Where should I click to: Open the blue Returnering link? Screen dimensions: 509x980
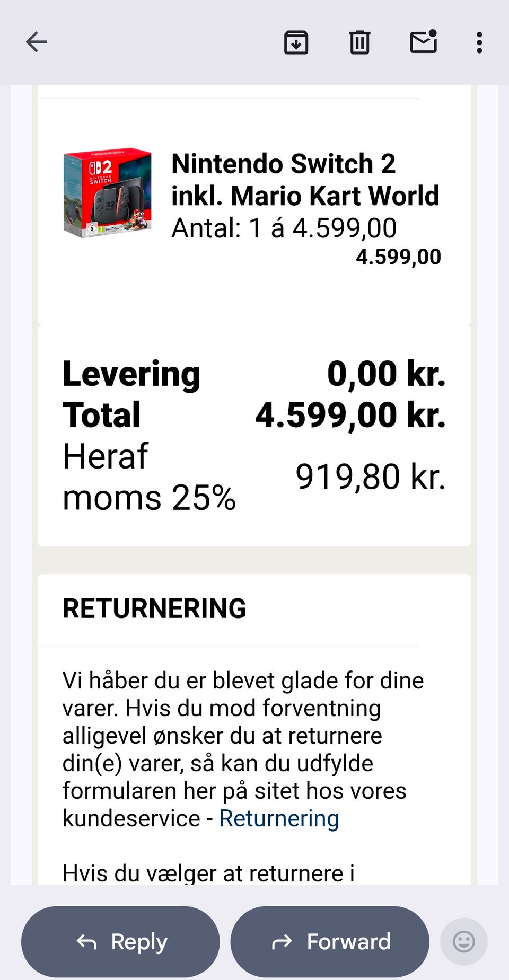279,818
